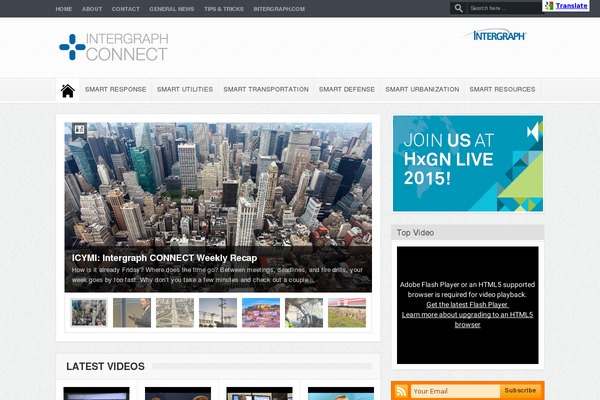The image size is (600, 400).
Task: Select the Smart Resources tab
Action: (502, 89)
